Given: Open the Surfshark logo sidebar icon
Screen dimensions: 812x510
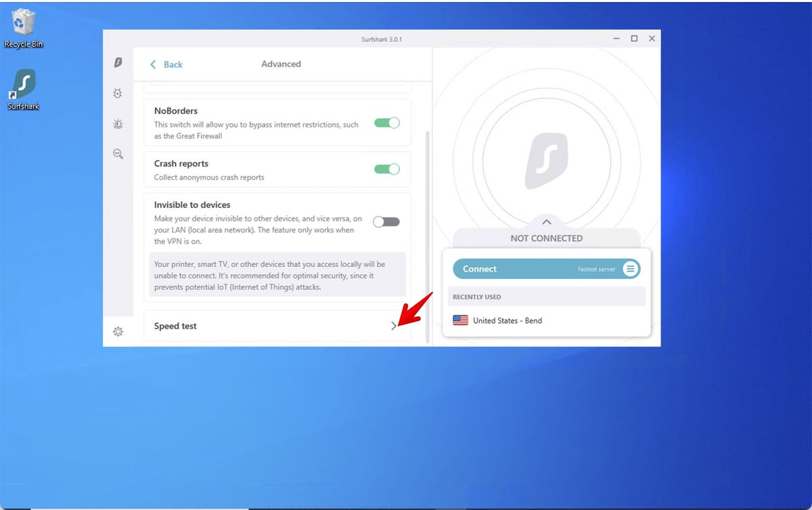Looking at the screenshot, I should (x=118, y=62).
